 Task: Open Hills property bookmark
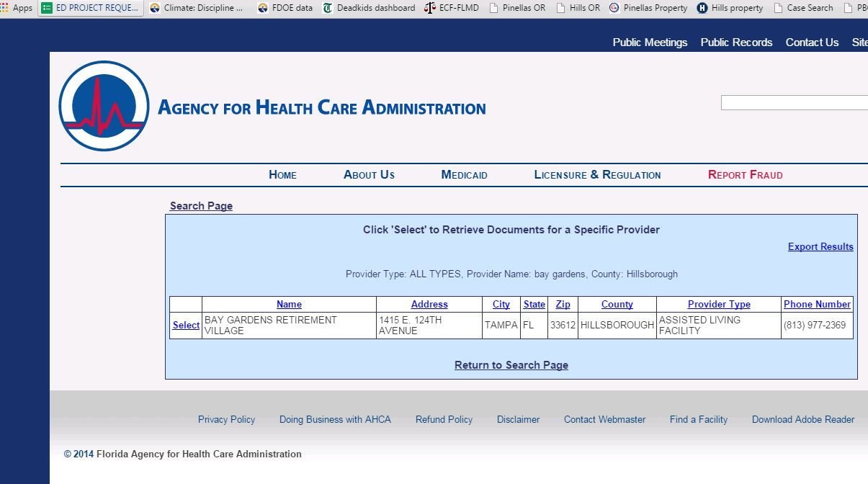(x=730, y=8)
